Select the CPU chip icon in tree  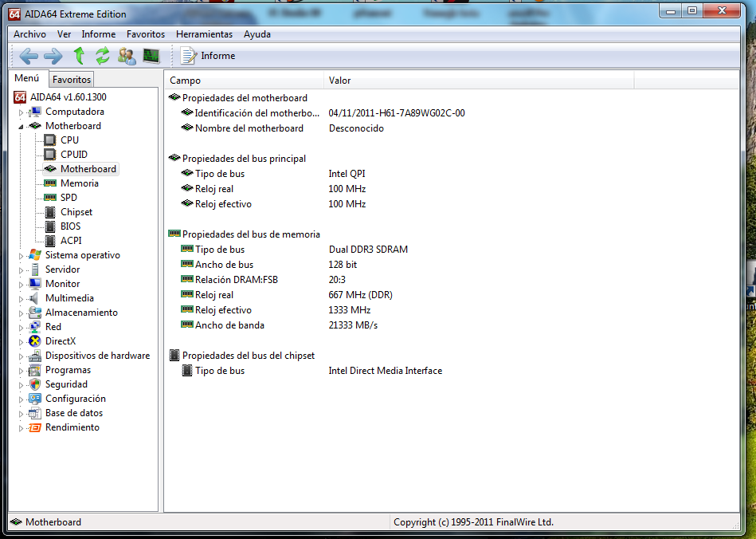coord(49,140)
